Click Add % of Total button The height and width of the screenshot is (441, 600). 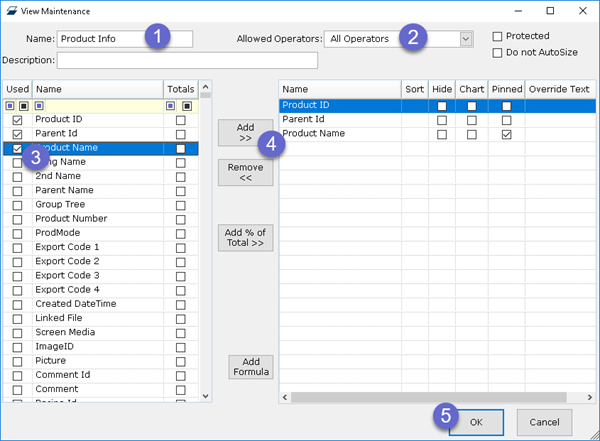tap(245, 238)
